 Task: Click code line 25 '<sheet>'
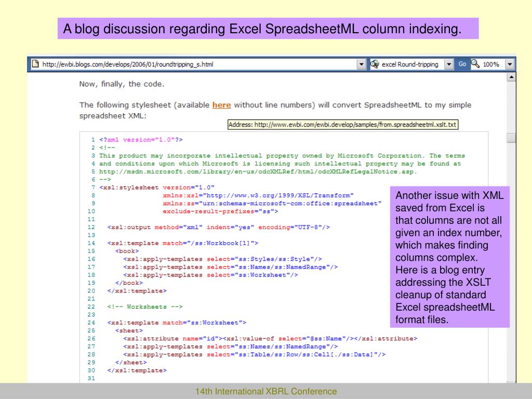129,331
